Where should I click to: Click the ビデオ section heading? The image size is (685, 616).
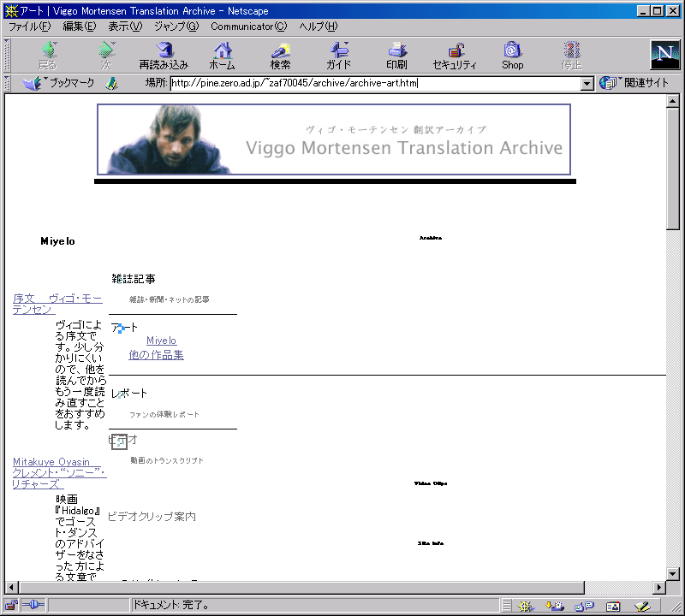tap(122, 440)
